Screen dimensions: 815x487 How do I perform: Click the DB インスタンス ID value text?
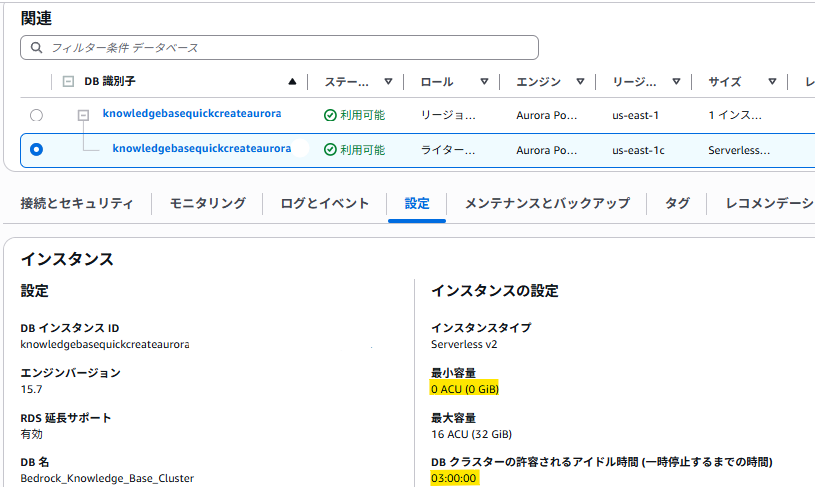tap(105, 344)
